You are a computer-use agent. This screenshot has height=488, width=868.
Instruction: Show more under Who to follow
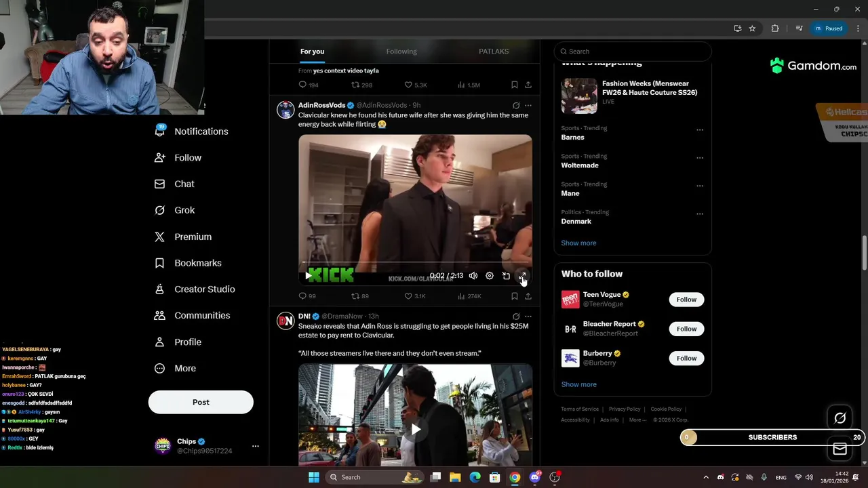pos(578,384)
